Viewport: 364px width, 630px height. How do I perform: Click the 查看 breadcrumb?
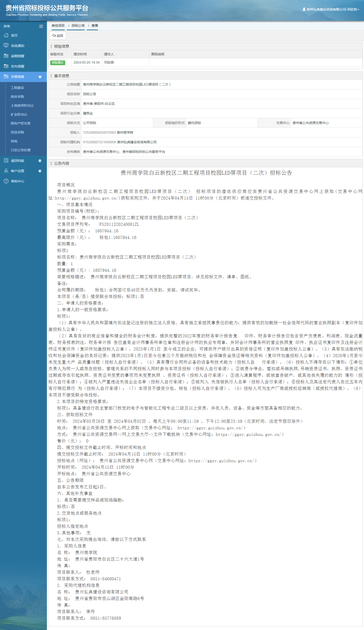tap(95, 25)
